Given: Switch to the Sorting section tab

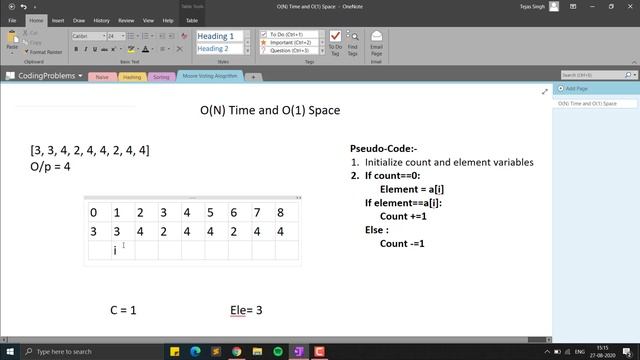Looking at the screenshot, I should pyautogui.click(x=161, y=77).
